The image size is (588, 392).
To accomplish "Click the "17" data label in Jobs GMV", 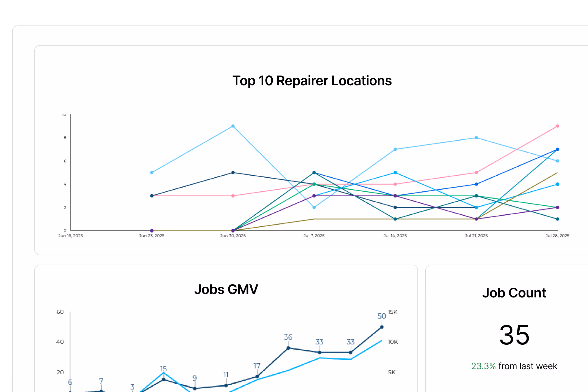I will tap(257, 366).
